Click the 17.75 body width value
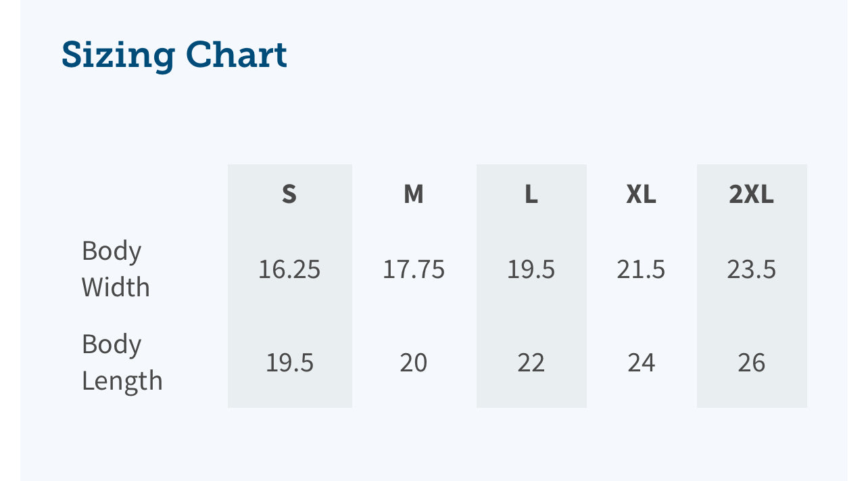868x481 pixels. 414,270
